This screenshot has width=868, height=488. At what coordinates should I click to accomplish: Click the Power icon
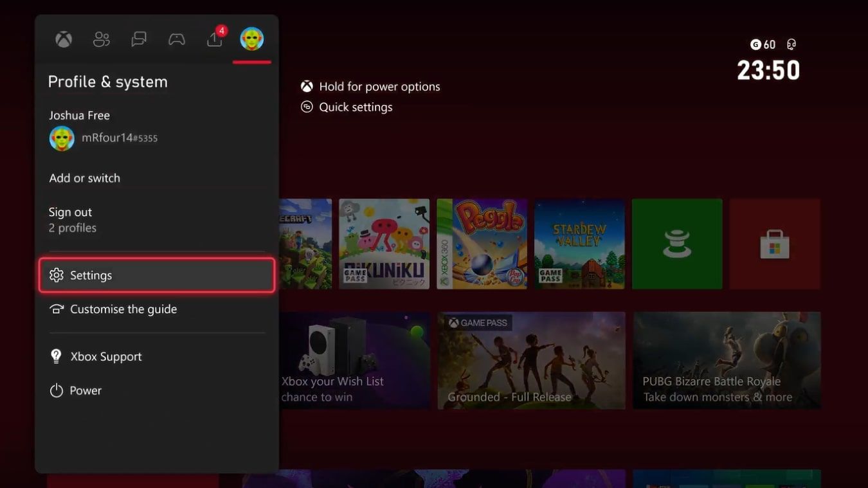(56, 390)
